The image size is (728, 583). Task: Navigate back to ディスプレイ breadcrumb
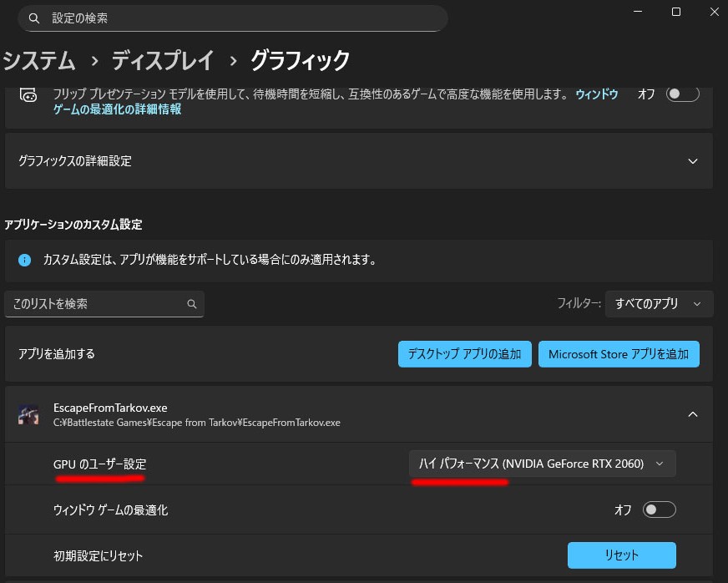163,61
